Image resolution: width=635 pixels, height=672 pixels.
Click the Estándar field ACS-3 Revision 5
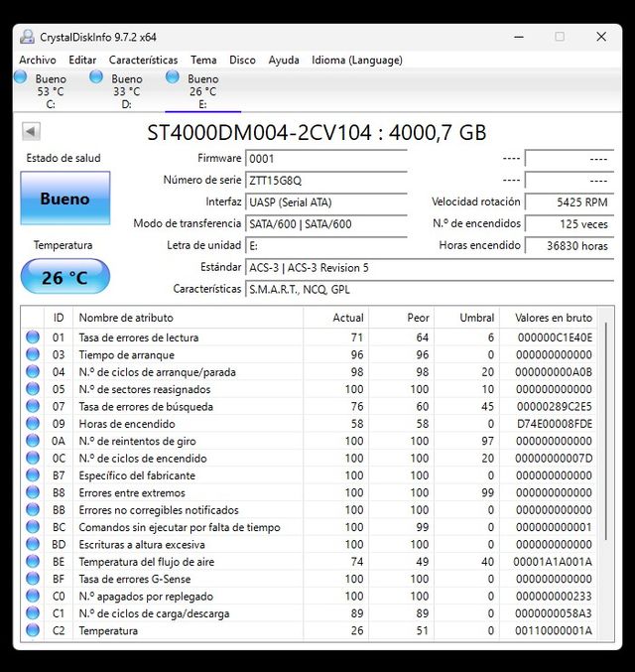point(430,268)
